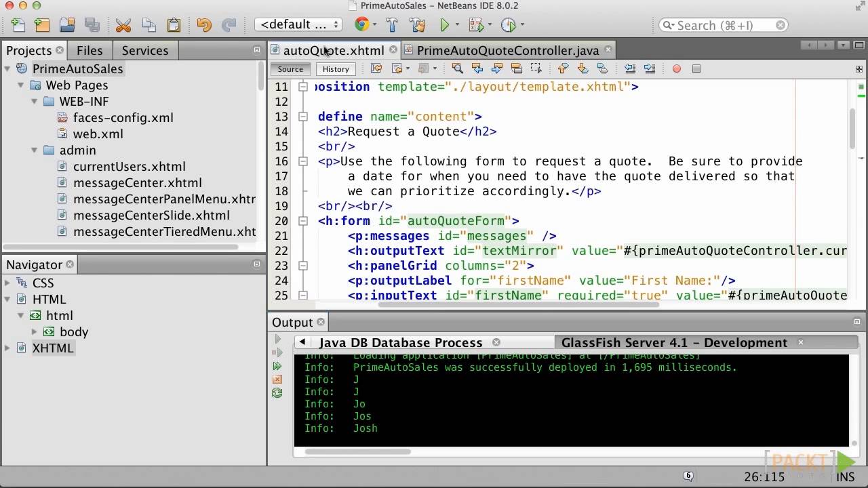Select Java DB Database Process tab

point(400,342)
